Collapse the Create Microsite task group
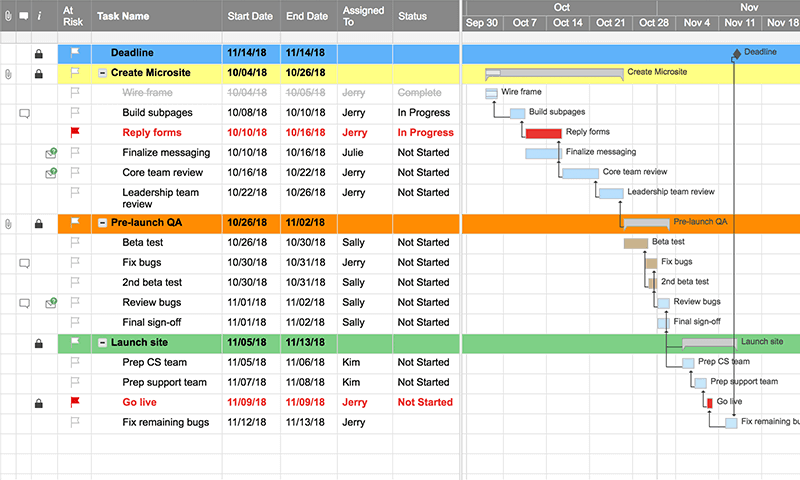Screen dimensions: 800x480 tap(103, 73)
